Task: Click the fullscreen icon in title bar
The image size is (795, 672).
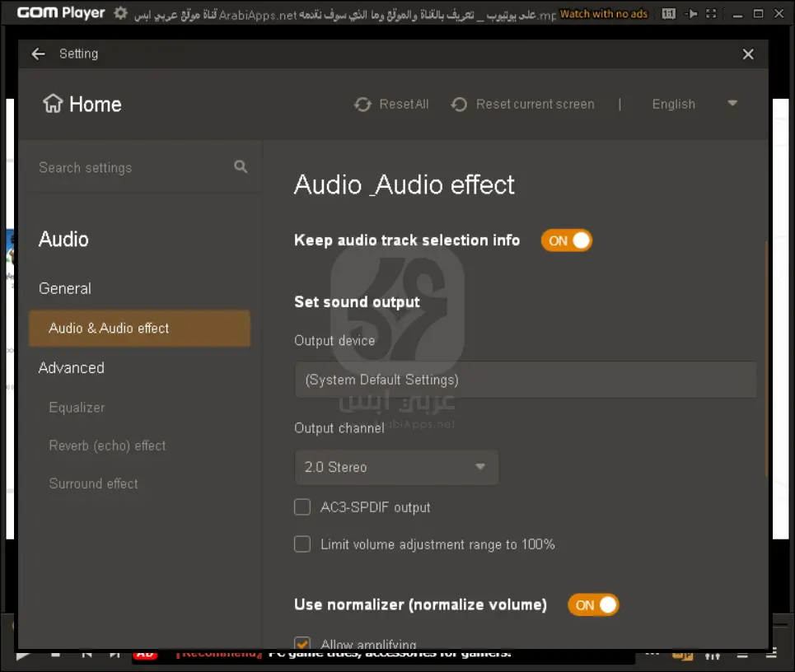Action: pyautogui.click(x=711, y=14)
